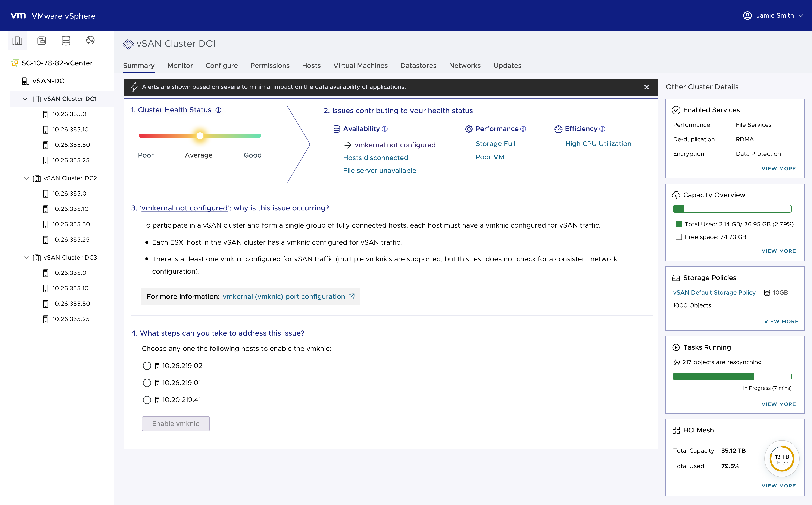Collapse the vSAN Cluster DC3 tree node
The height and width of the screenshot is (505, 812).
26,257
